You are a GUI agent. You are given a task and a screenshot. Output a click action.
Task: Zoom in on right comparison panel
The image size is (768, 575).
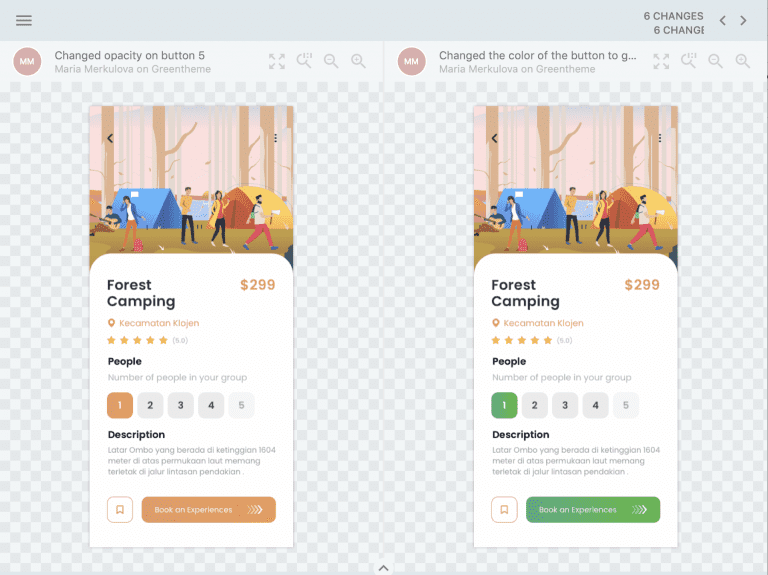pos(743,61)
